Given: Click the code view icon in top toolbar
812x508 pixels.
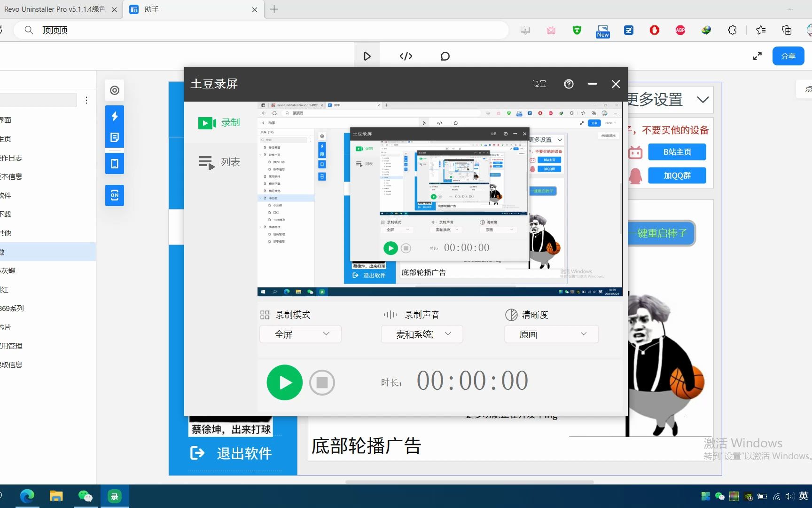Looking at the screenshot, I should tap(406, 56).
